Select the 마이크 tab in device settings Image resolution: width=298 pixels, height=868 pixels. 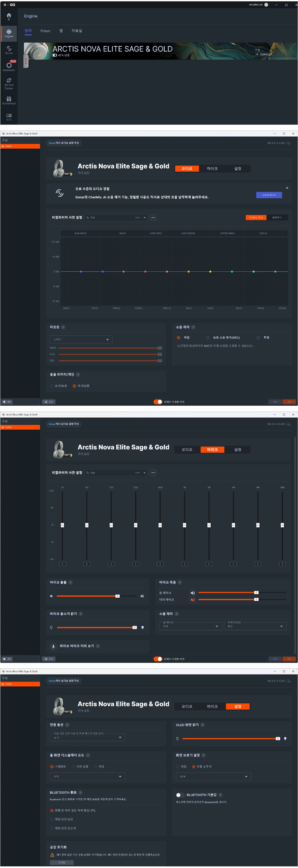(x=212, y=169)
